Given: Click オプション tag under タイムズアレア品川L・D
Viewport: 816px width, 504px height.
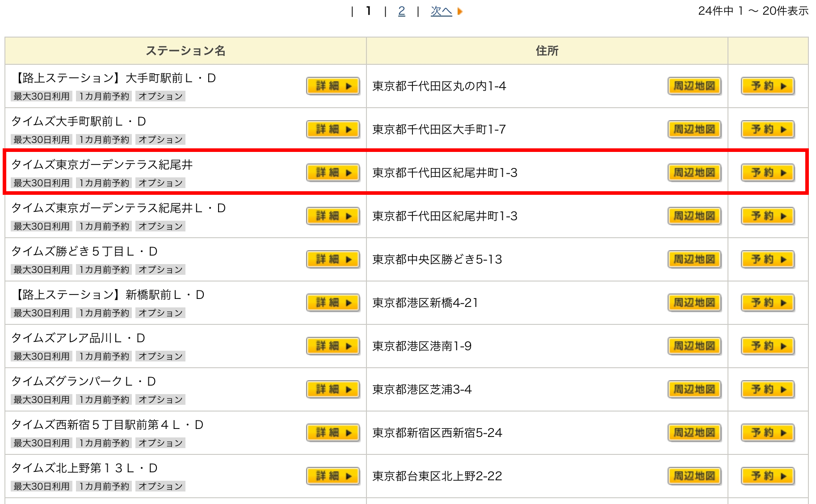Looking at the screenshot, I should tap(160, 357).
